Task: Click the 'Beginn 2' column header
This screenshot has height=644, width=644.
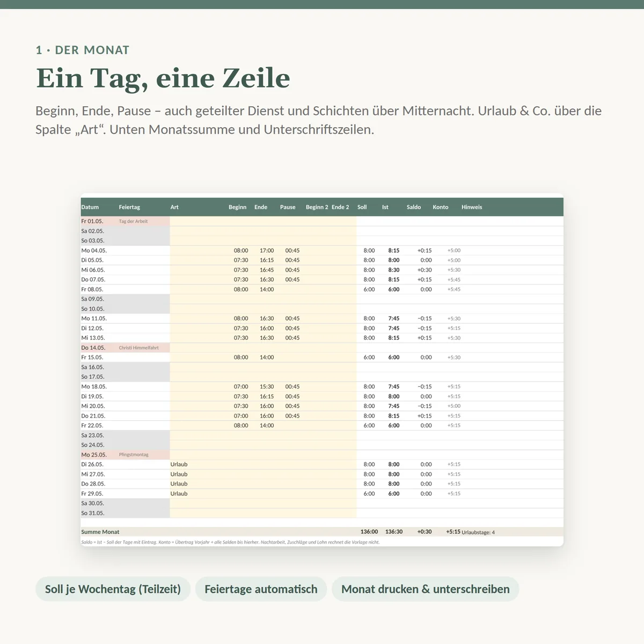Action: coord(317,207)
